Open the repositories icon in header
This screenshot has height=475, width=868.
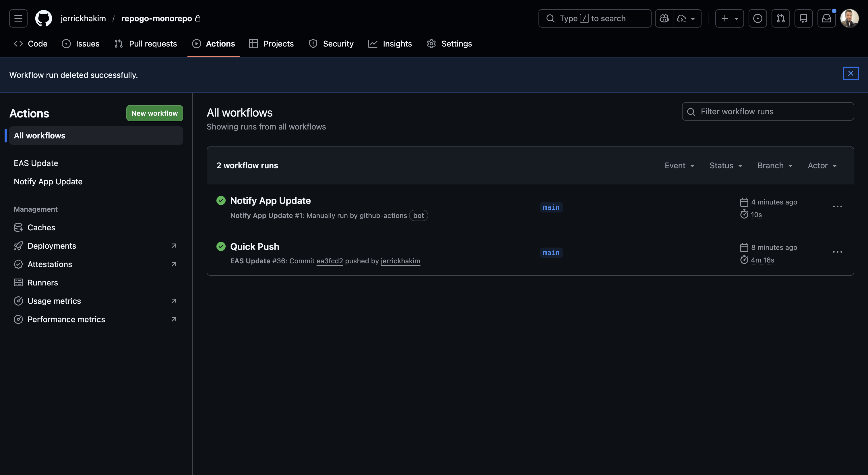coord(803,18)
